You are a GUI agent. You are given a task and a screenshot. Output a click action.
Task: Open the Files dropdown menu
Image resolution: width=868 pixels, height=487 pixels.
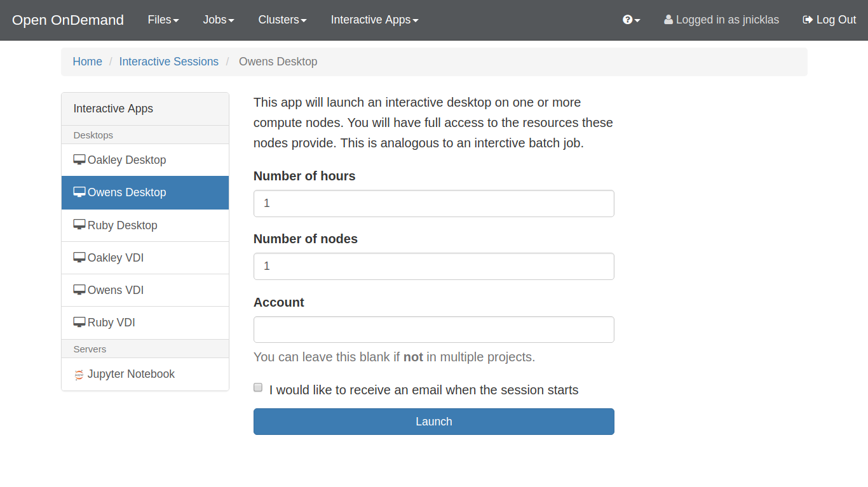[163, 20]
